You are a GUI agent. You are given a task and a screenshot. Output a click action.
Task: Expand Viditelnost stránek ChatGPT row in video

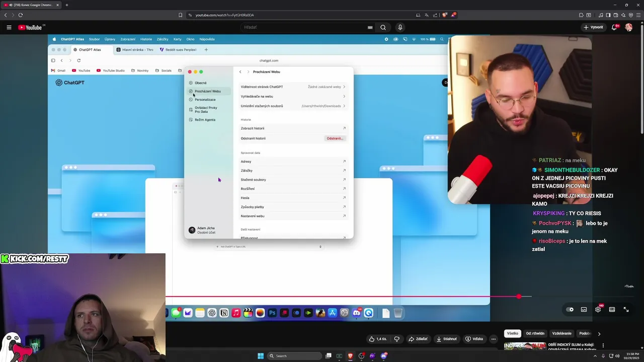[293, 87]
